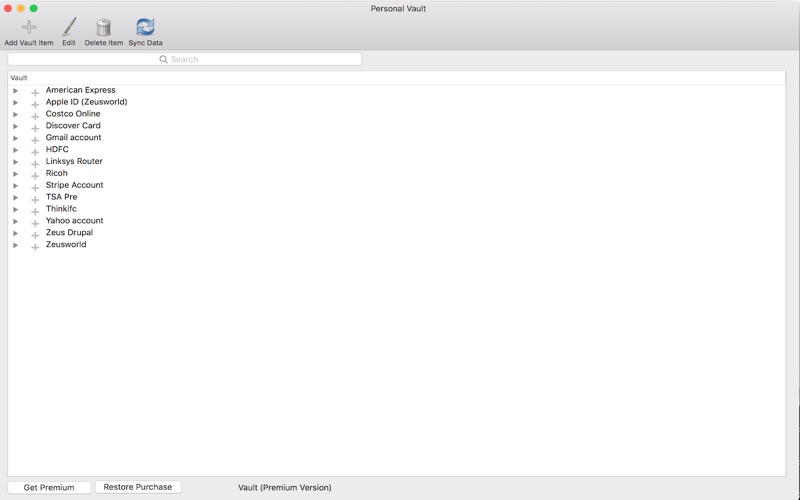Close the Personal Vault window
The image size is (800, 500).
[x=8, y=8]
